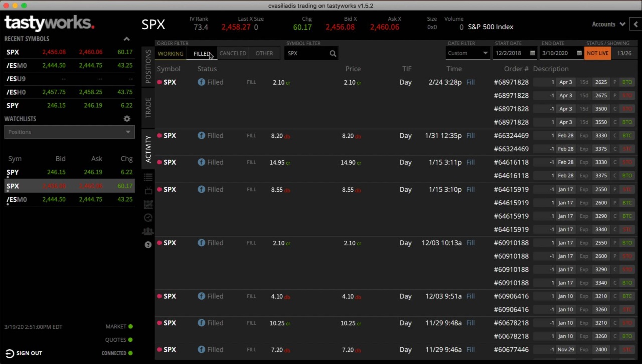Image resolution: width=642 pixels, height=364 pixels.
Task: Click Filled status icon for order #60910188
Action: pos(201,243)
